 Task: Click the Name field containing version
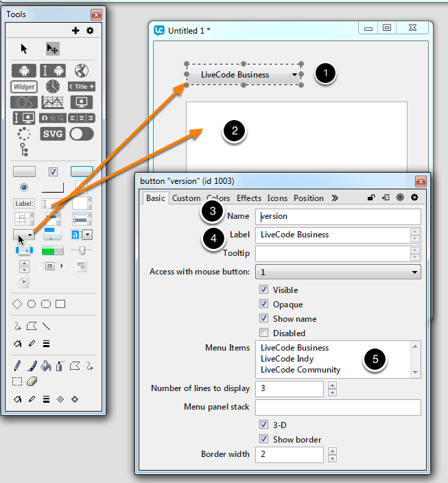(x=338, y=216)
